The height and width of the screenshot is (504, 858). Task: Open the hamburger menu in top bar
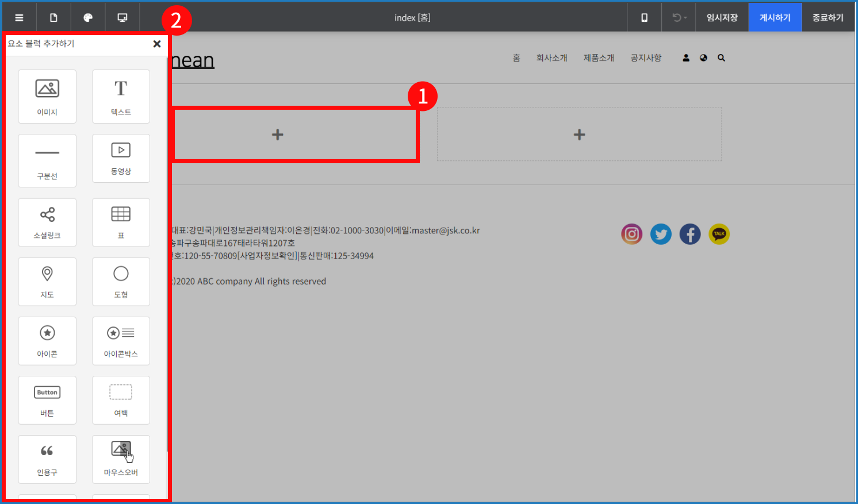tap(19, 18)
